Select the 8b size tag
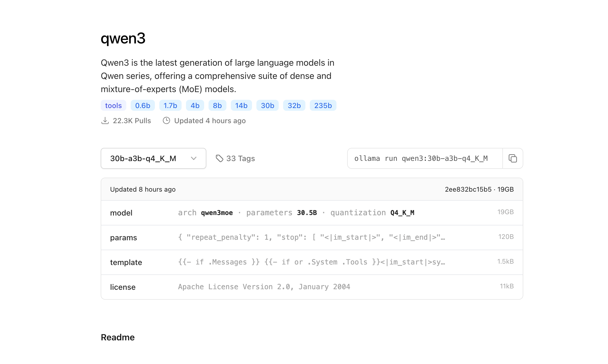Viewport: 608px width, 364px height. coord(217,106)
